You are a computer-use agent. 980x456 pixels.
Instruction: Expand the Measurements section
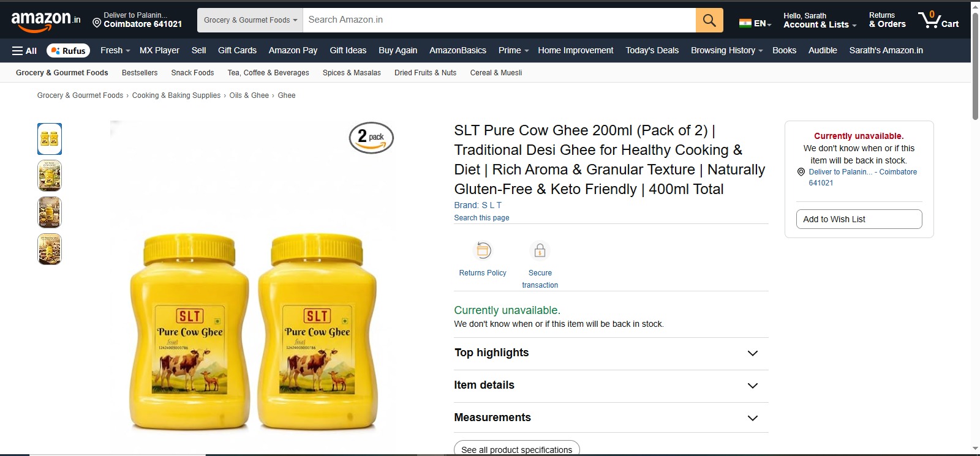(x=611, y=417)
